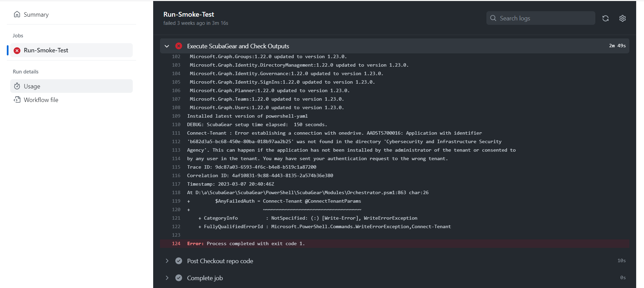Open the Usage run details
The image size is (644, 288).
point(71,86)
